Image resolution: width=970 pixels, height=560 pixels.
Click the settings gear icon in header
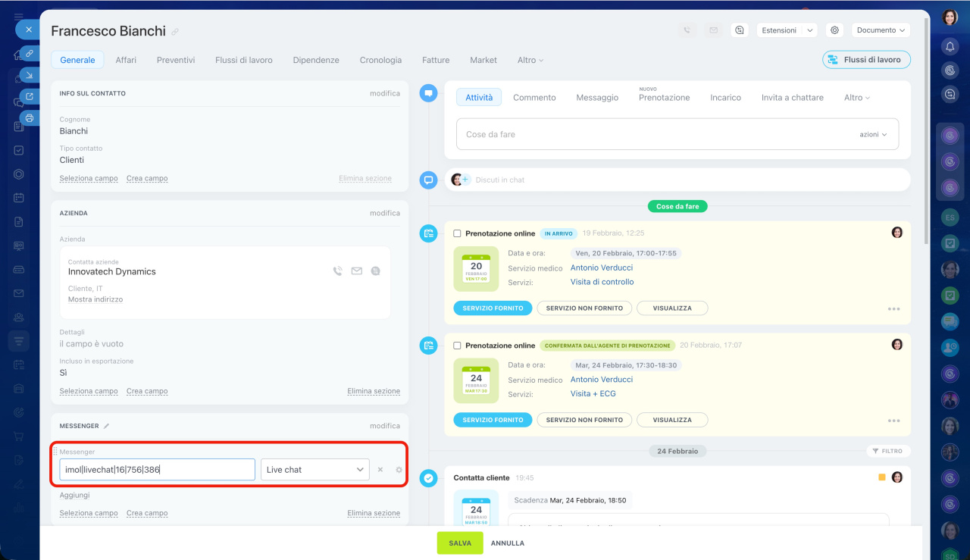pos(834,30)
